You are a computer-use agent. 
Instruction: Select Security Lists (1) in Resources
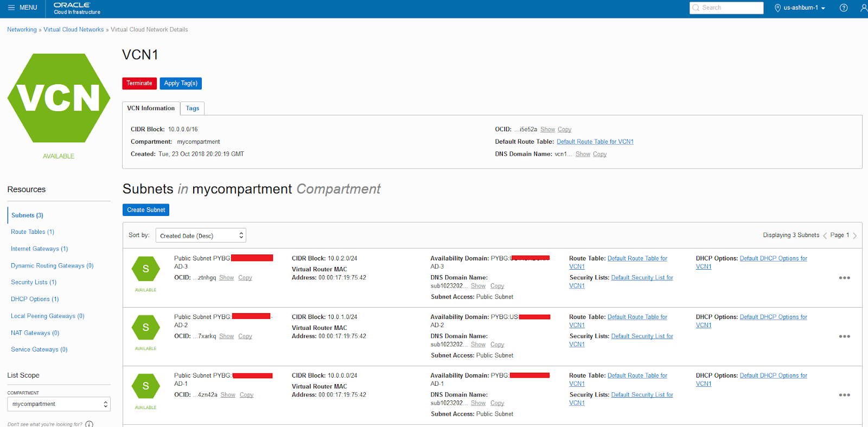pos(34,282)
